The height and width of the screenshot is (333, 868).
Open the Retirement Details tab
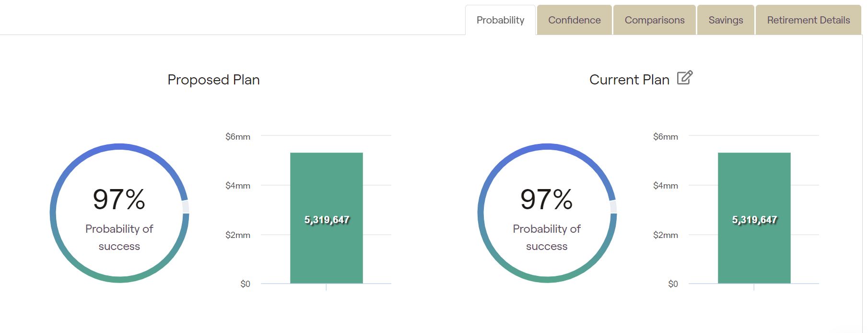(x=808, y=20)
